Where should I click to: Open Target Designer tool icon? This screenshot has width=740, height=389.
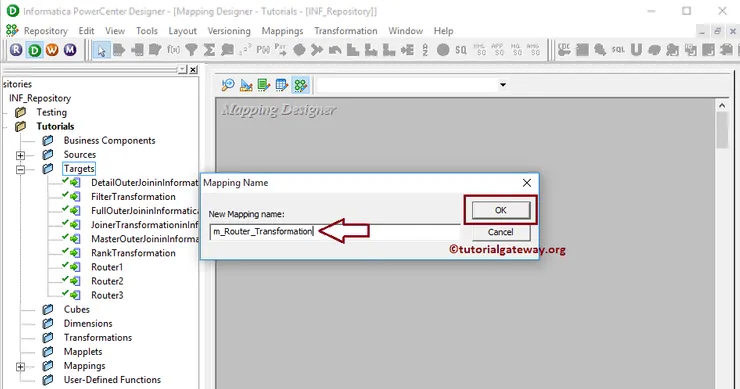246,85
